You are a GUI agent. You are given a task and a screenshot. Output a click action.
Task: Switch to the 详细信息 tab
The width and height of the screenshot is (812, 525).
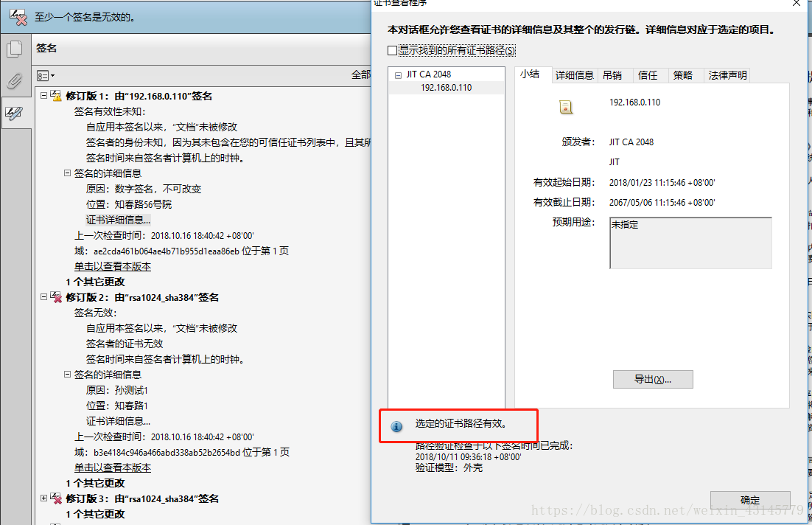[574, 75]
